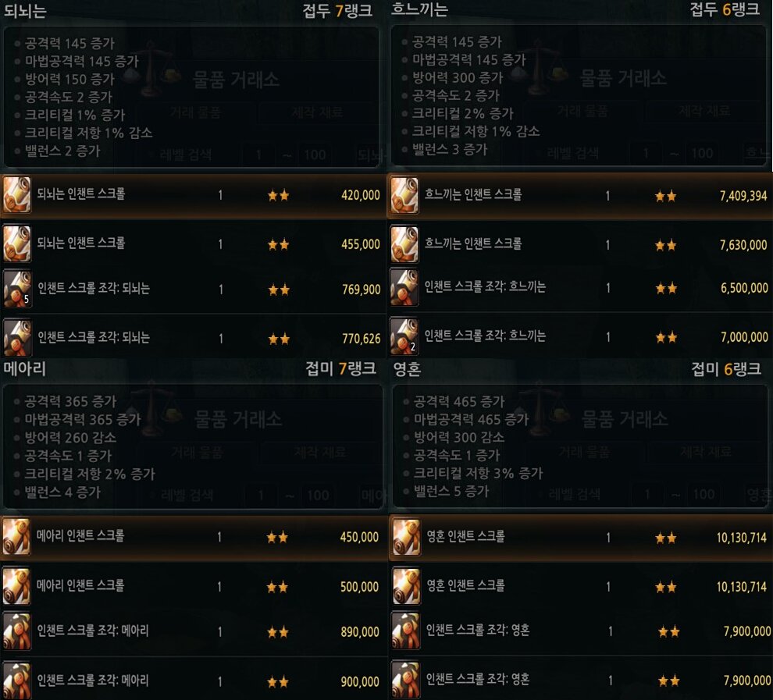Viewport: 773px width, 700px height.
Task: Choose the 메아리 fragment priced 900,000
Action: tap(193, 680)
